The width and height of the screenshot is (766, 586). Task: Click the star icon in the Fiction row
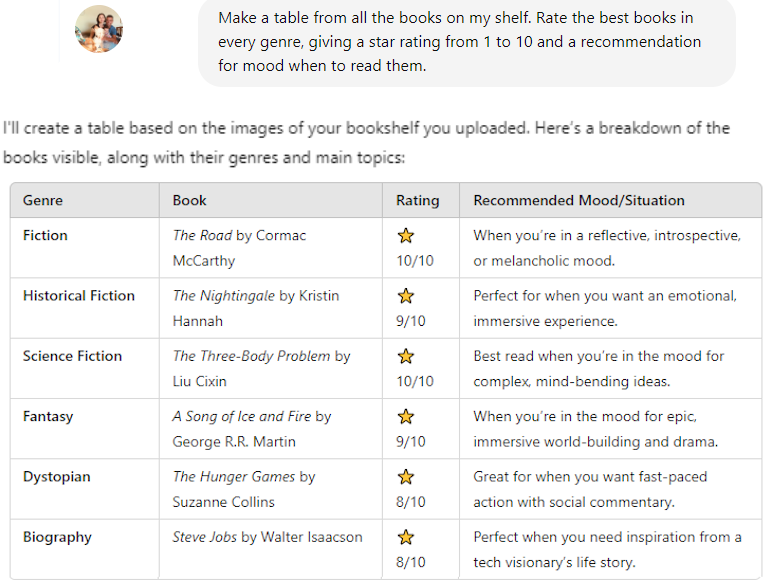pos(406,236)
